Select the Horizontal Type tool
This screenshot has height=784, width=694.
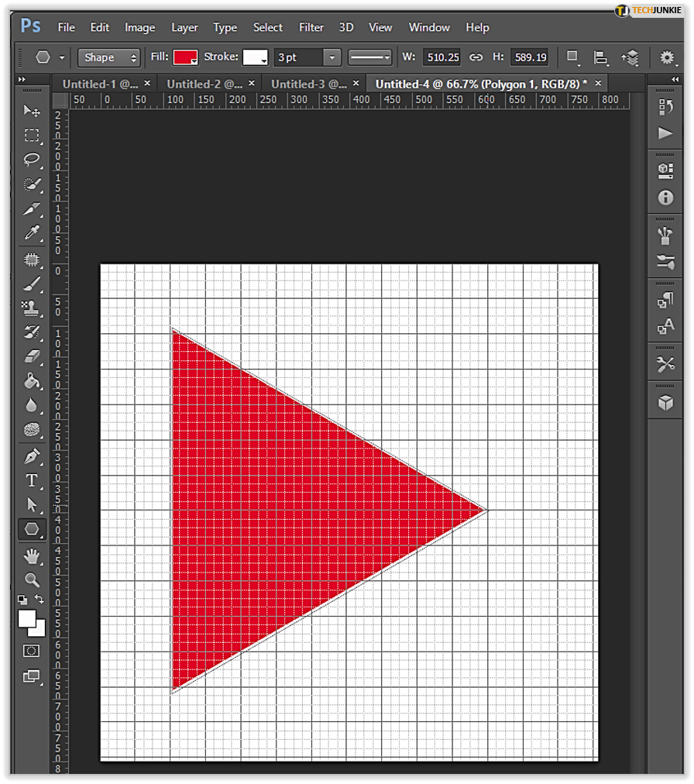(x=32, y=480)
